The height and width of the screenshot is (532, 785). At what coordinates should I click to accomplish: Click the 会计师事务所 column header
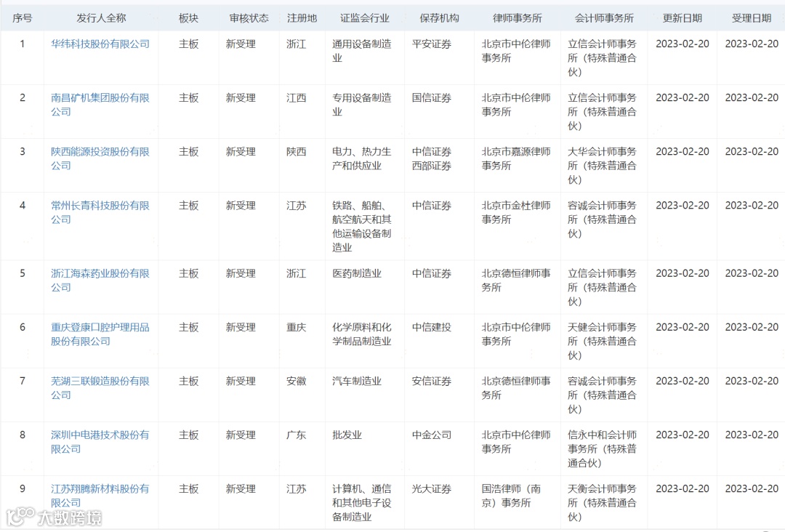[604, 18]
